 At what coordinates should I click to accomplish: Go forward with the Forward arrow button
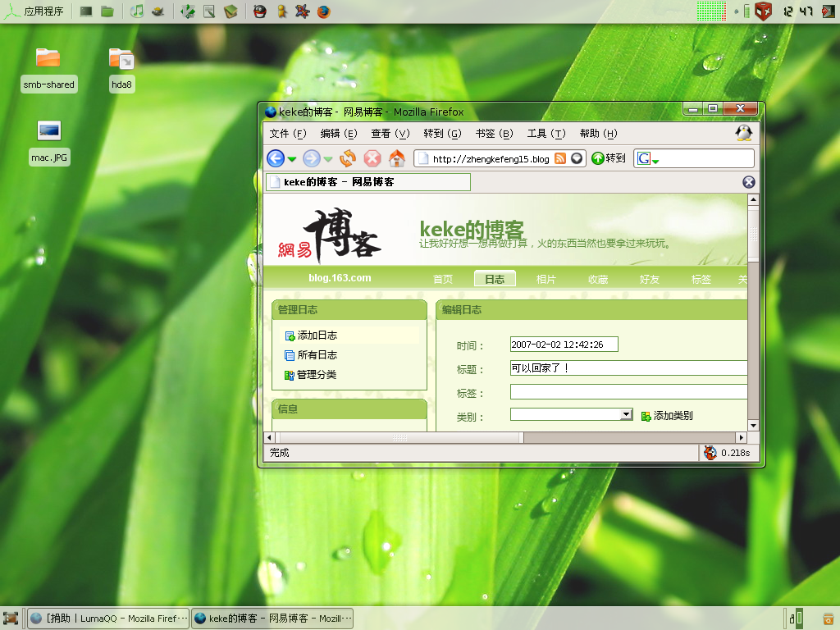311,158
